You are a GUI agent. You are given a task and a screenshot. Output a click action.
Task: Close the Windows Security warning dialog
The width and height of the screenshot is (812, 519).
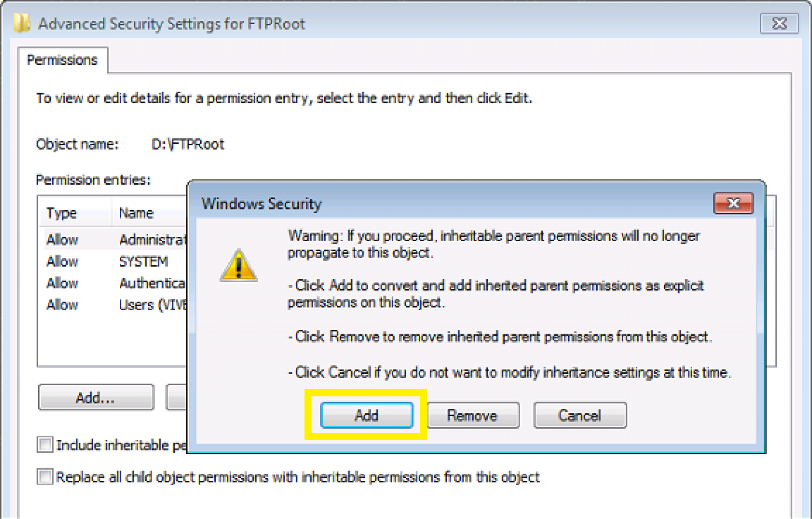click(x=733, y=204)
